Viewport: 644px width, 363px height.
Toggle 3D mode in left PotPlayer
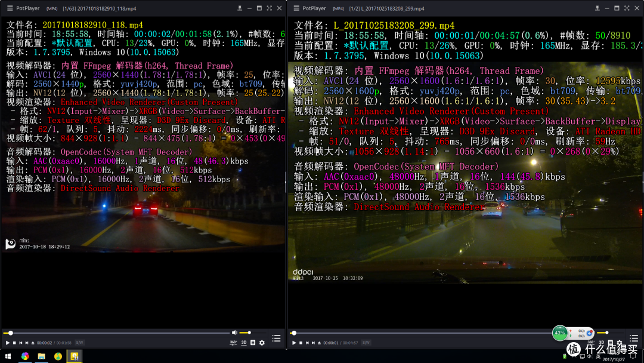coord(243,343)
